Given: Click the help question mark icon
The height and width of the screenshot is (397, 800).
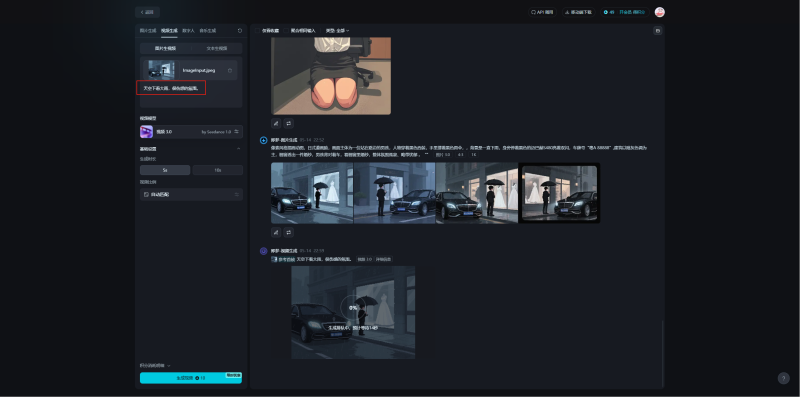Looking at the screenshot, I should coord(784,378).
